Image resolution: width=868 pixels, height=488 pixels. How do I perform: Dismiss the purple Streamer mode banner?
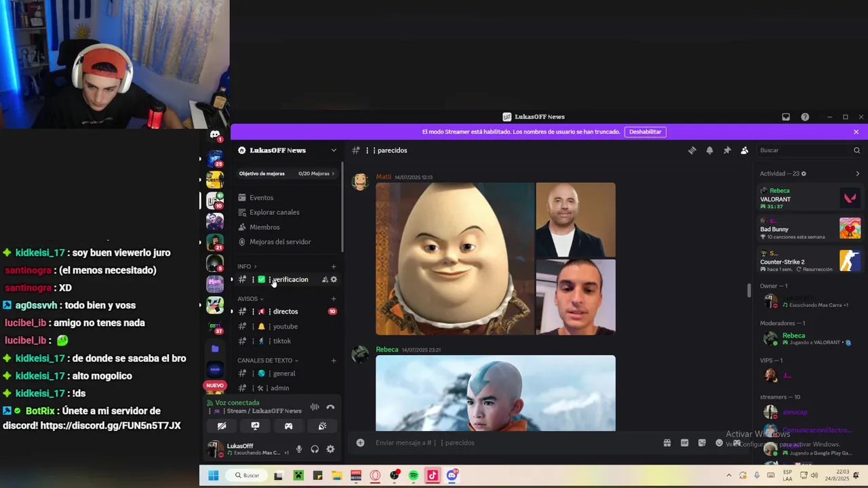(x=856, y=131)
